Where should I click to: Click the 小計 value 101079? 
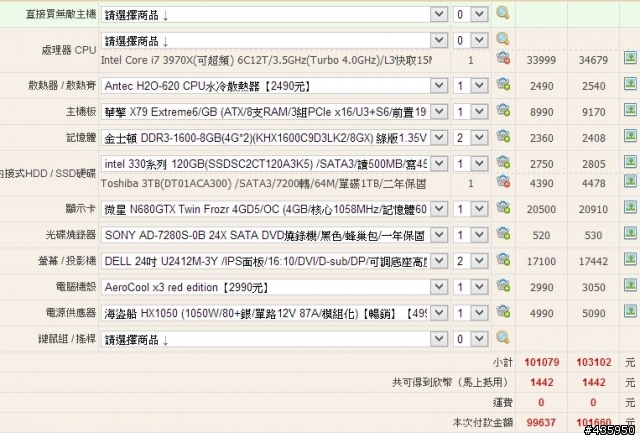[x=542, y=362]
